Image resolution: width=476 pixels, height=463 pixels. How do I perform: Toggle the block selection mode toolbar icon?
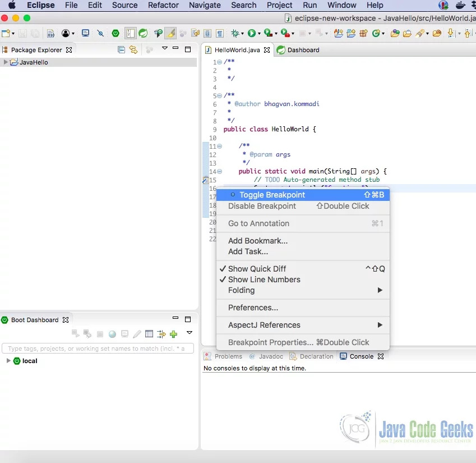point(207,33)
